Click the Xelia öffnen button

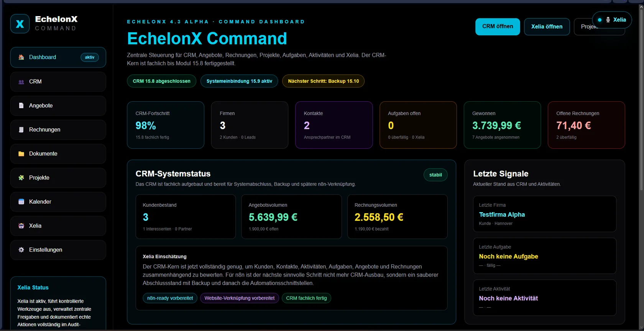(547, 26)
